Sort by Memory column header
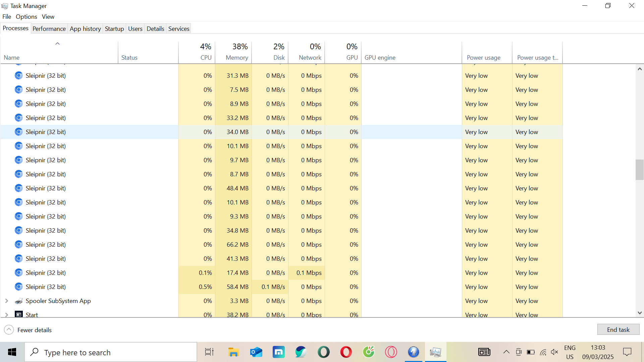 click(x=233, y=52)
